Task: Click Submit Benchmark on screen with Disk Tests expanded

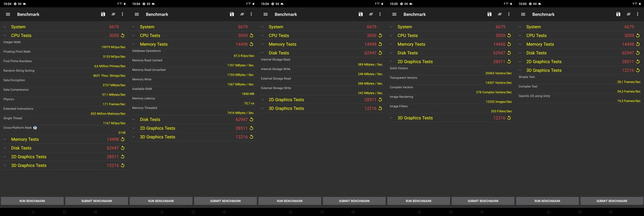Action: tap(354, 201)
